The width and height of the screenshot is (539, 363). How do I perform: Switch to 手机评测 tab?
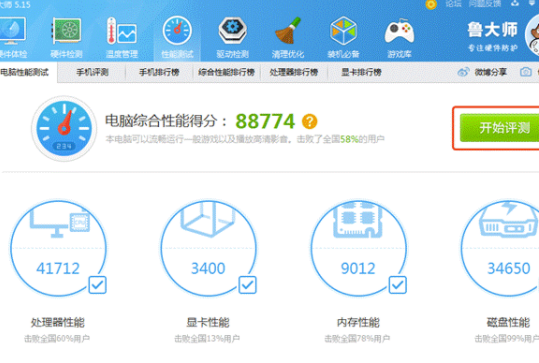[92, 72]
